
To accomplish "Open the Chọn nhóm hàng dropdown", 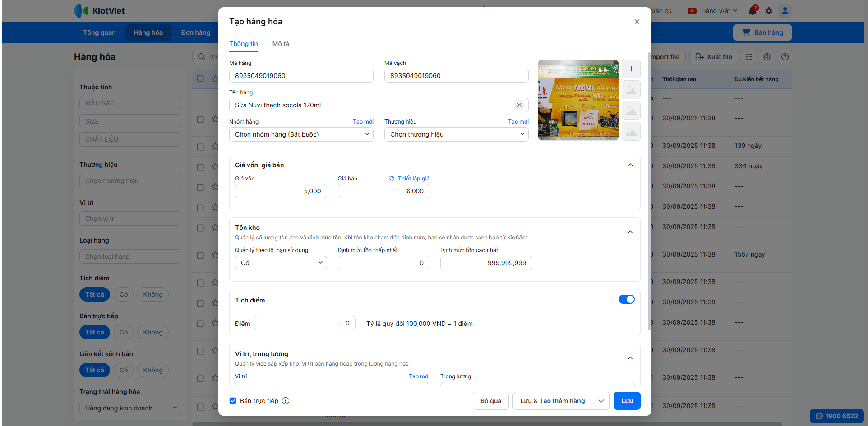I will [301, 134].
